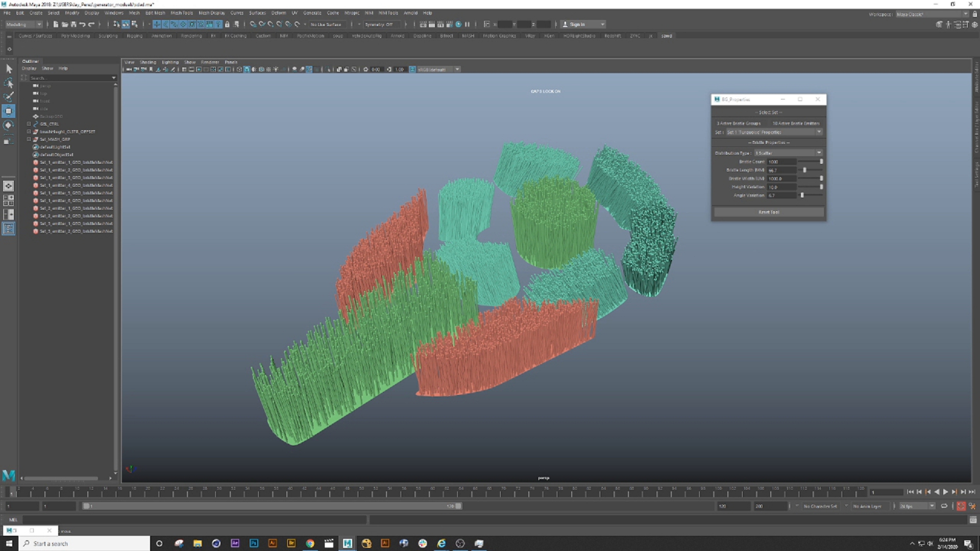This screenshot has height=551, width=980.
Task: Activate the Paint Selection tool
Action: pos(9,96)
